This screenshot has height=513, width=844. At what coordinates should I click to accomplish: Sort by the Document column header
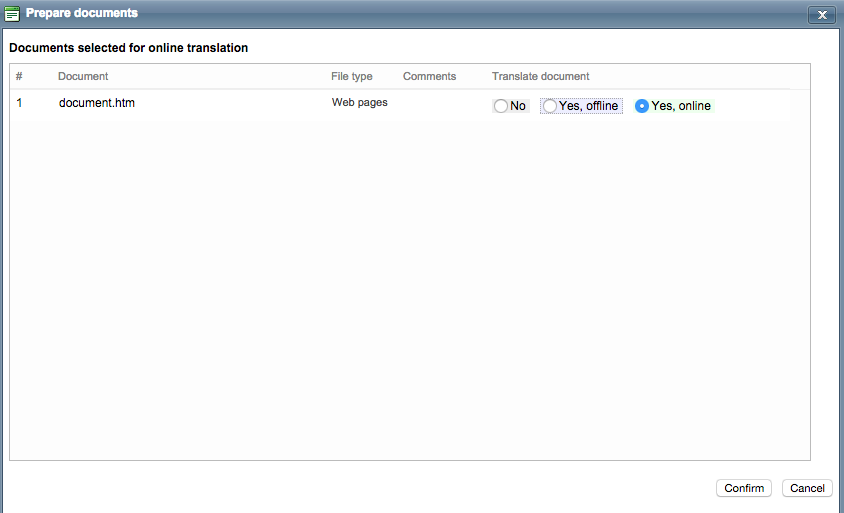pyautogui.click(x=83, y=76)
